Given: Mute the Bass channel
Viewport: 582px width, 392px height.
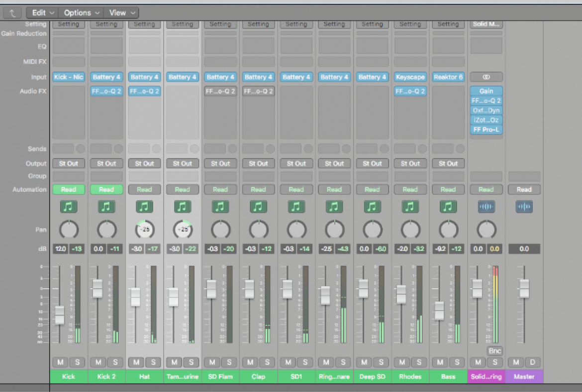Looking at the screenshot, I should point(440,362).
